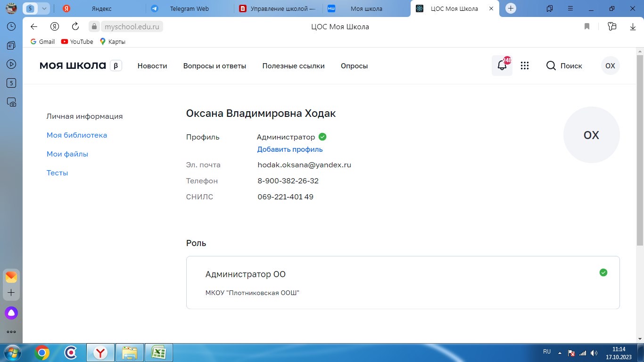This screenshot has height=362, width=644.
Task: Open browser history clock in sidebar
Action: click(x=11, y=27)
